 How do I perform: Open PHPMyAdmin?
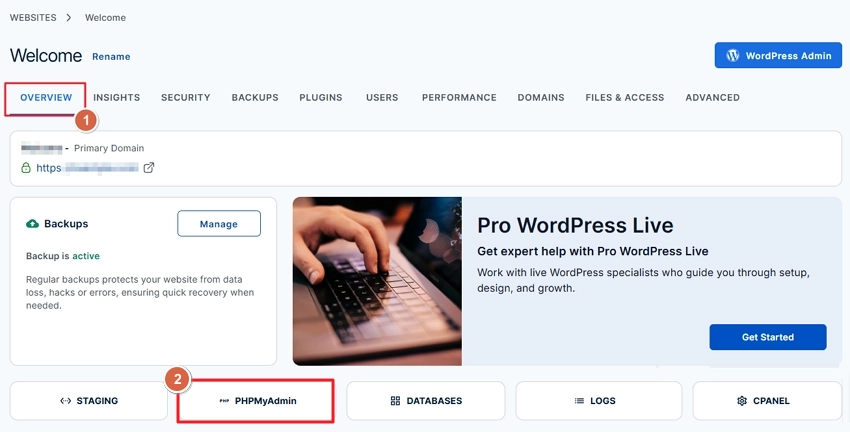click(x=255, y=401)
